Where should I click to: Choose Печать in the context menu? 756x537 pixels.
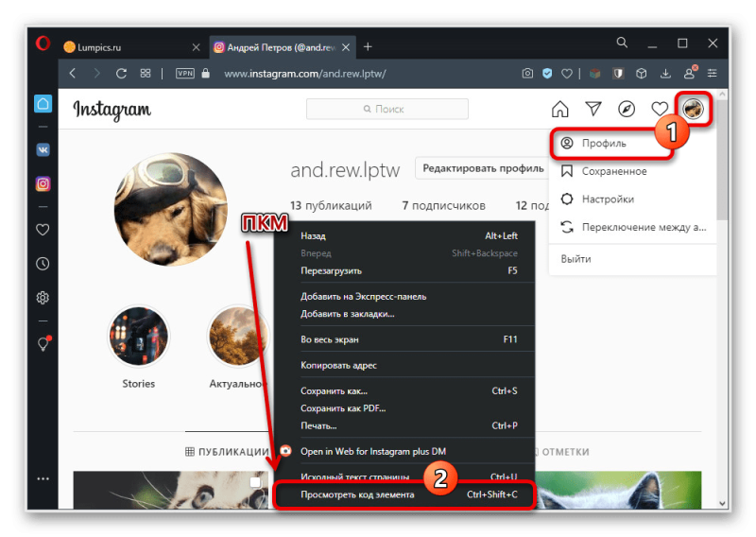pyautogui.click(x=404, y=426)
